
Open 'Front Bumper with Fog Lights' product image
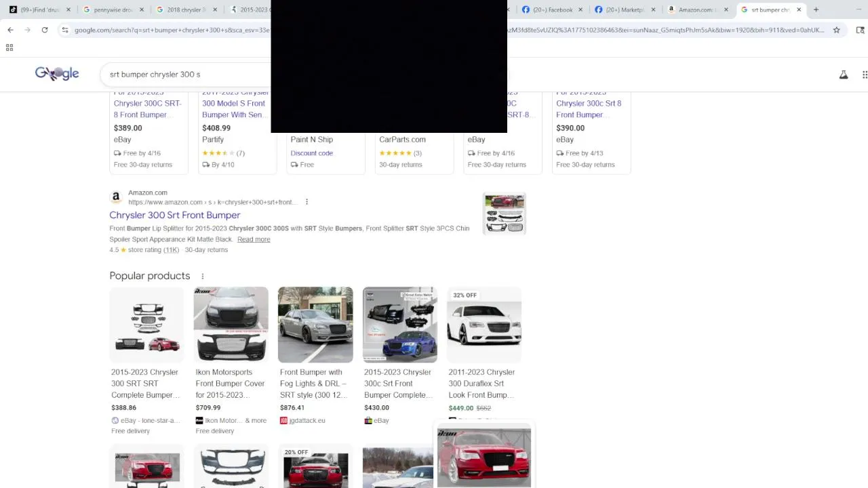click(315, 325)
